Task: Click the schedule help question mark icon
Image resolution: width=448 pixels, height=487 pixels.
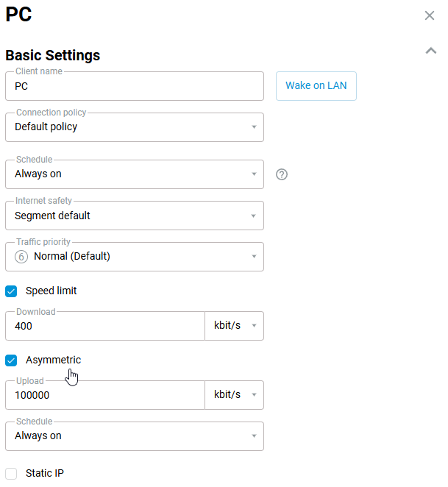Action: (282, 174)
